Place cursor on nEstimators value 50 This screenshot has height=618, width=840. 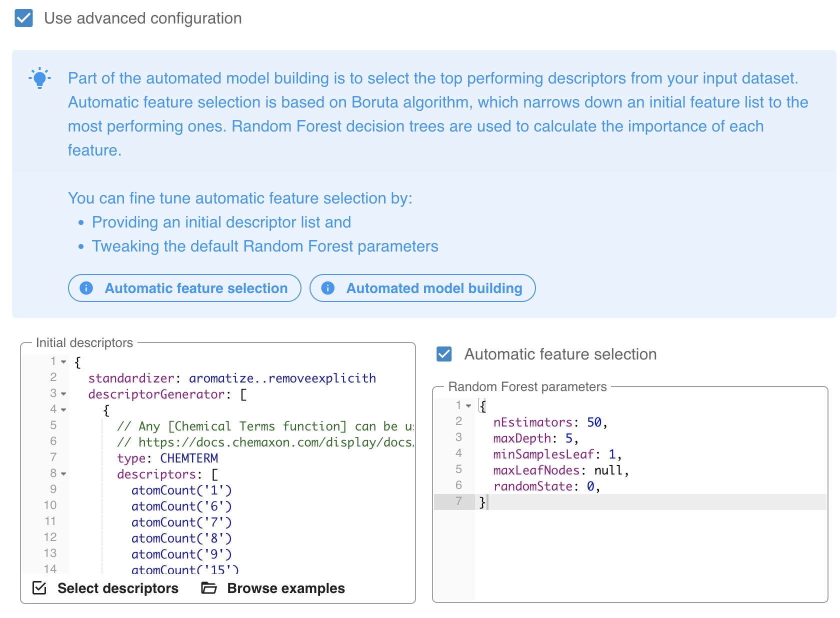(594, 422)
